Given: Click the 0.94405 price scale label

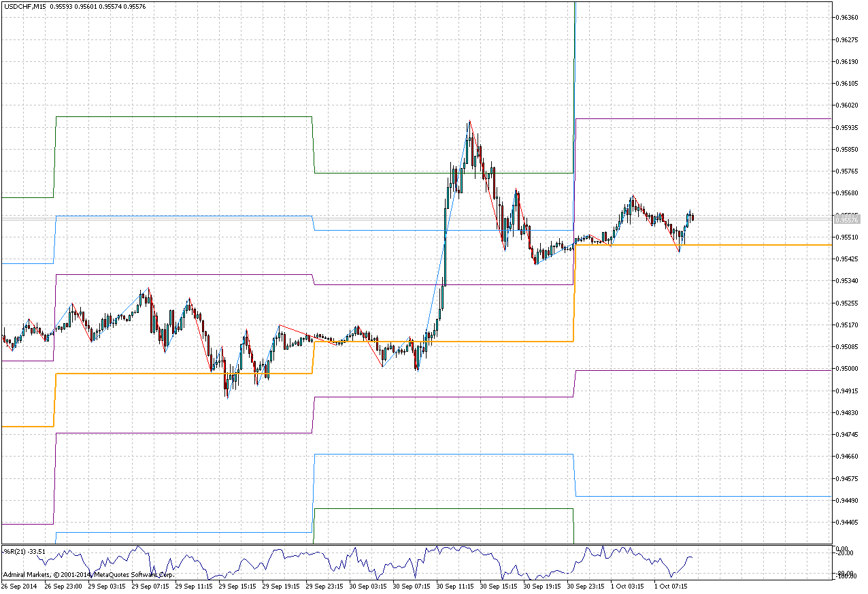Looking at the screenshot, I should tap(848, 523).
